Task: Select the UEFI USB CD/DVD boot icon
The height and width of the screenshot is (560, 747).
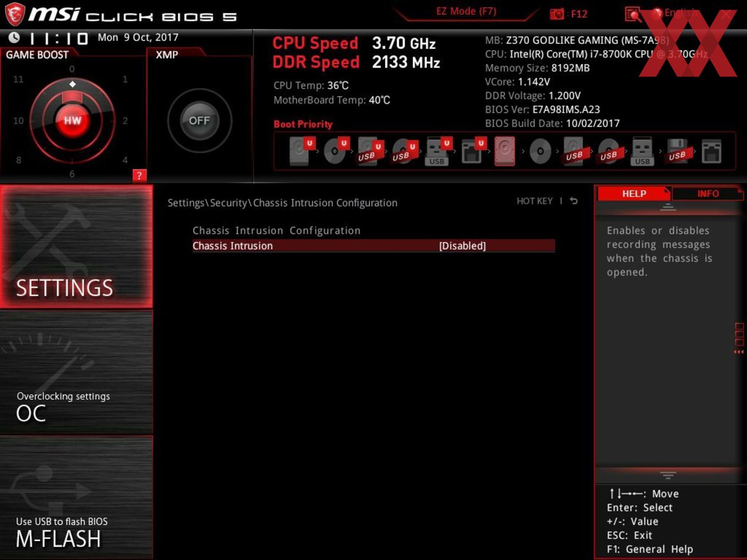Action: click(x=404, y=151)
